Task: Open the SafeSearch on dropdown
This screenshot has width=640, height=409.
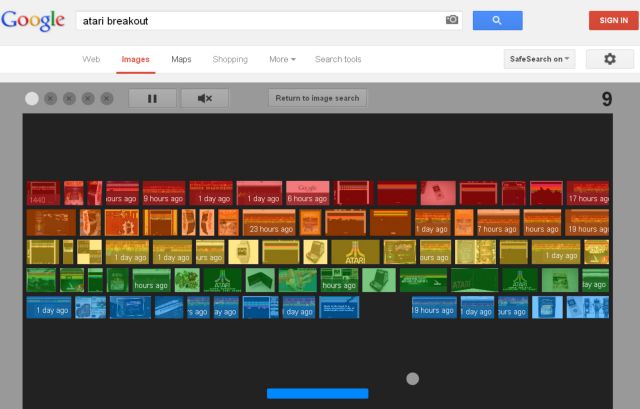Action: pyautogui.click(x=539, y=59)
